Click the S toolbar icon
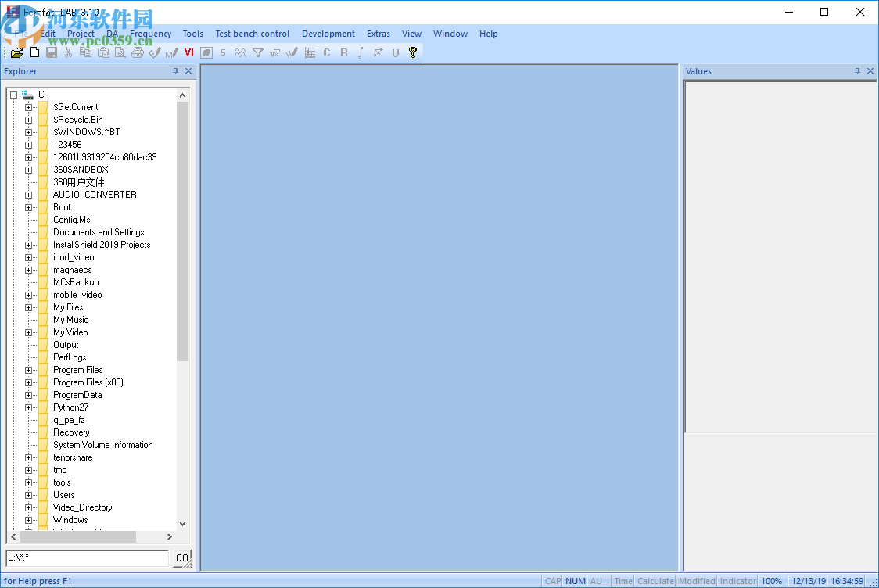This screenshot has height=588, width=879. click(x=223, y=52)
